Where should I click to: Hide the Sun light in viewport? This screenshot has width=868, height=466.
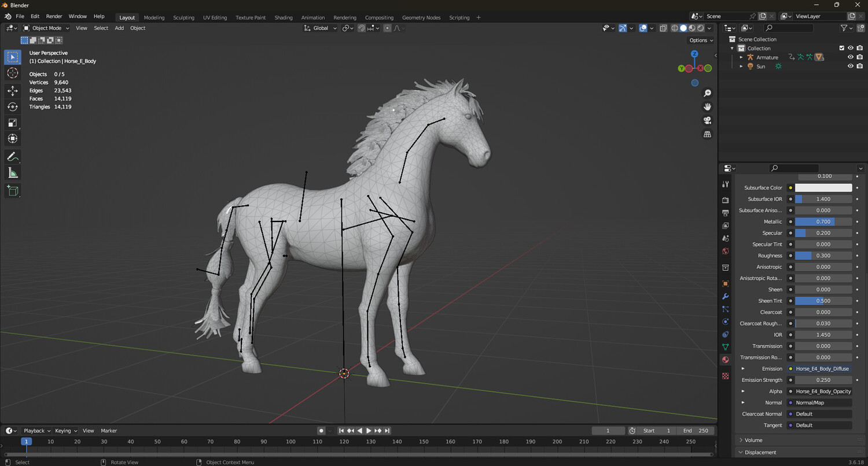851,66
